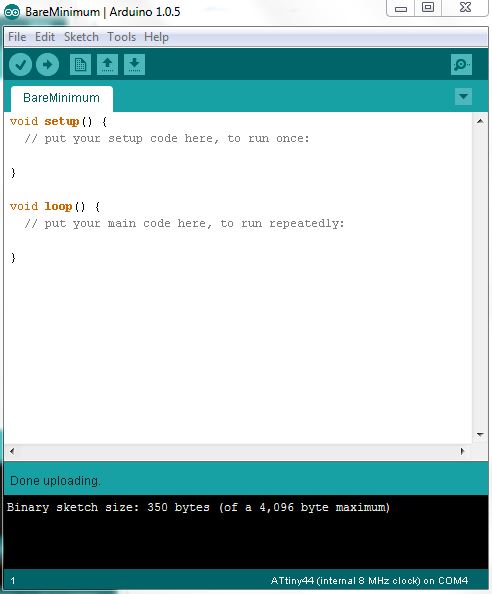
Task: Click the vertical scrollbar up arrow
Action: click(480, 121)
